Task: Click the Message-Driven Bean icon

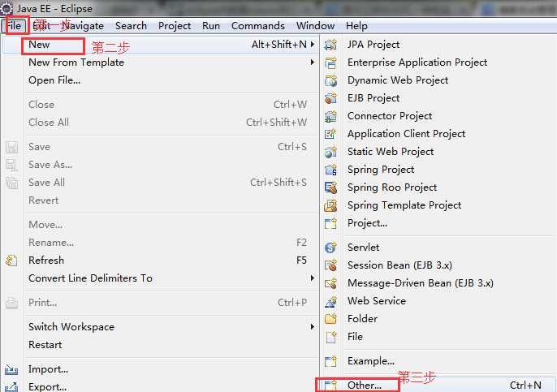Action: pos(330,283)
